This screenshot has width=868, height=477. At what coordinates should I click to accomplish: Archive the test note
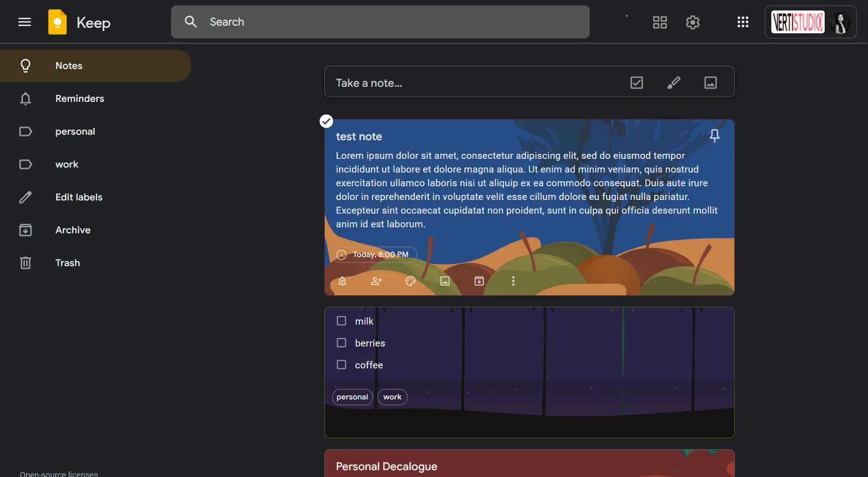point(479,281)
